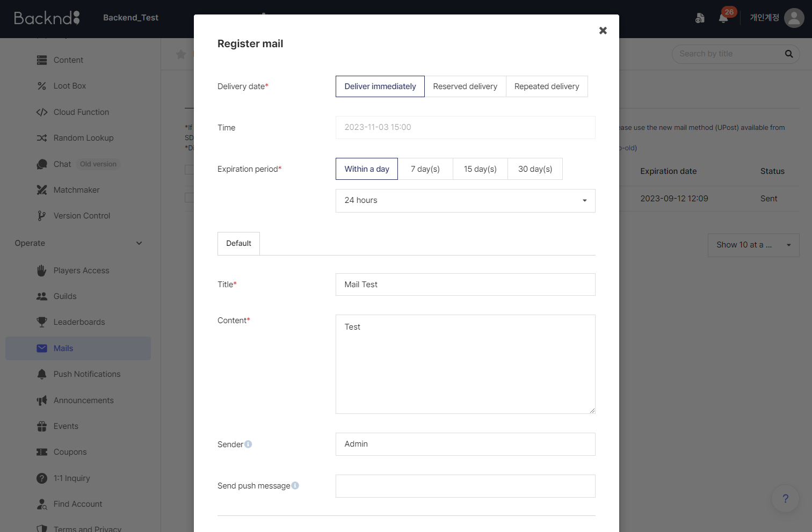
Task: Click the Title input field
Action: pos(466,285)
